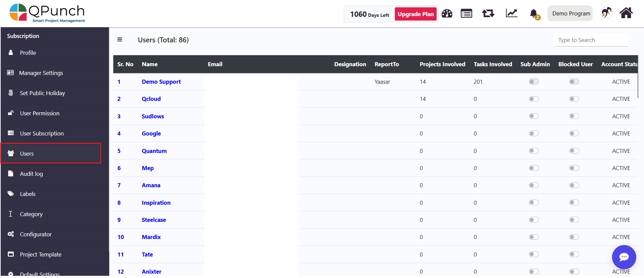Open the Demo Program selector
Image resolution: width=644 pixels, height=278 pixels.
pyautogui.click(x=570, y=13)
